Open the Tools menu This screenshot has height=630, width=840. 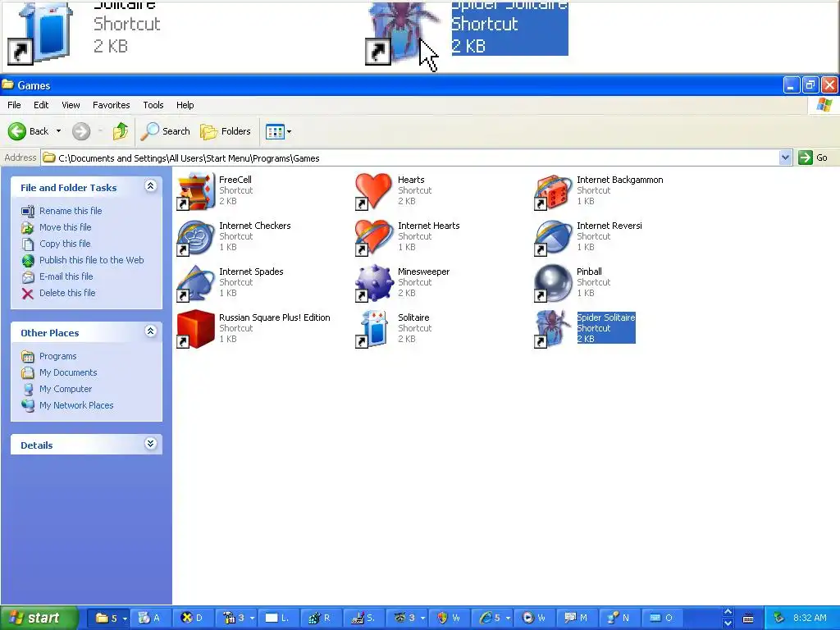coord(153,105)
